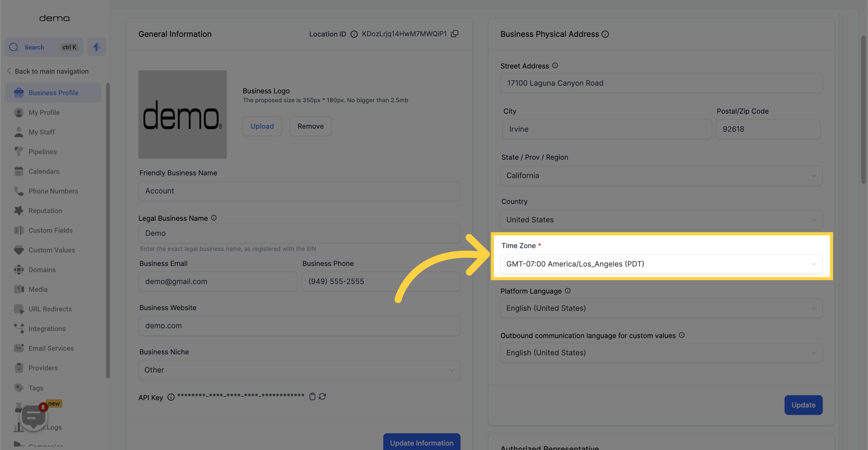
Task: Open Custom Values settings
Action: (x=52, y=250)
